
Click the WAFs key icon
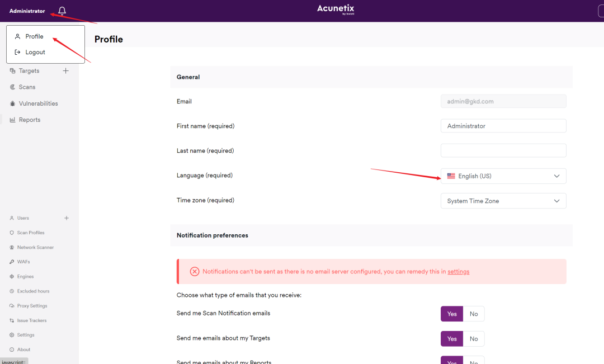point(12,262)
